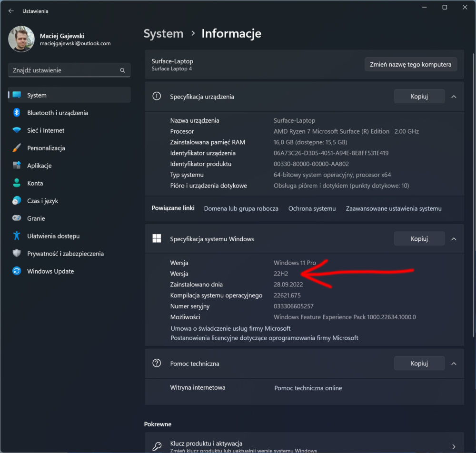Image resolution: width=476 pixels, height=453 pixels.
Task: Click the Windows Update sync icon
Action: click(17, 271)
